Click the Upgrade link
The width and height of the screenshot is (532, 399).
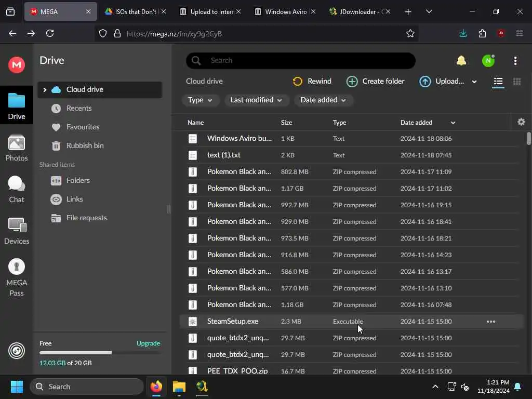tap(148, 343)
